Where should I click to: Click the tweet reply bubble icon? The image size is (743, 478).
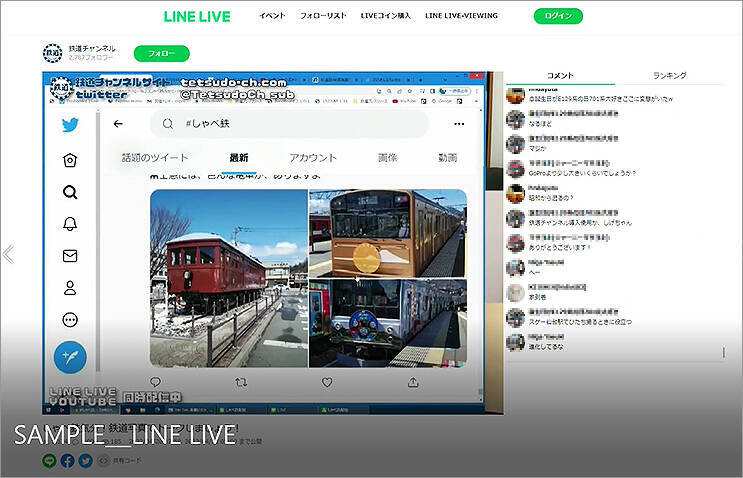tap(155, 382)
